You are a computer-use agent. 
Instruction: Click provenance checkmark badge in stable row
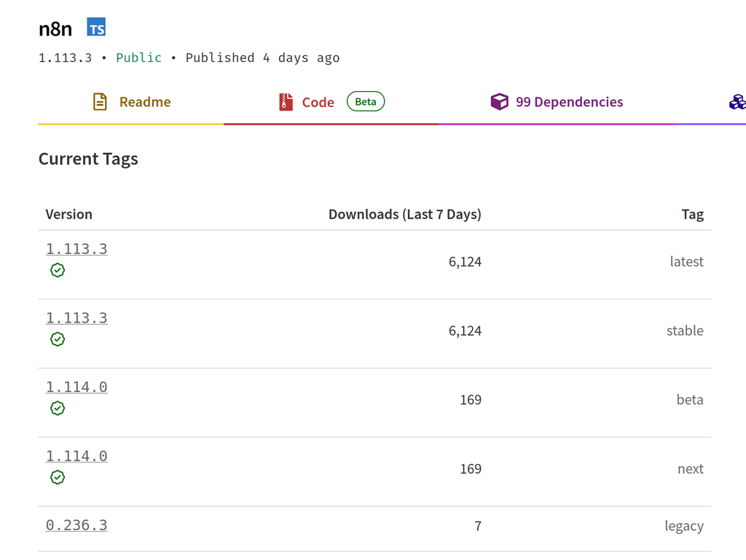click(x=58, y=339)
